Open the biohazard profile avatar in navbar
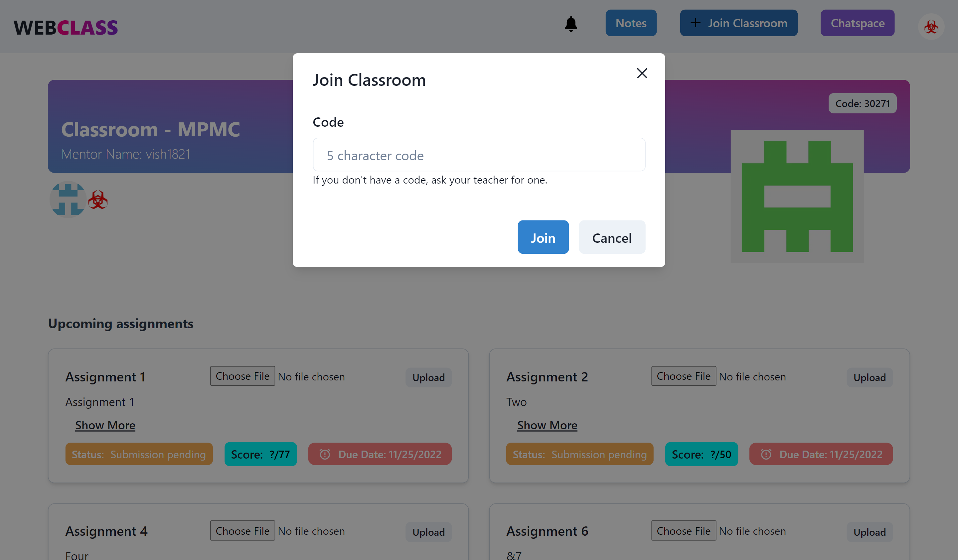This screenshot has height=560, width=958. point(931,27)
